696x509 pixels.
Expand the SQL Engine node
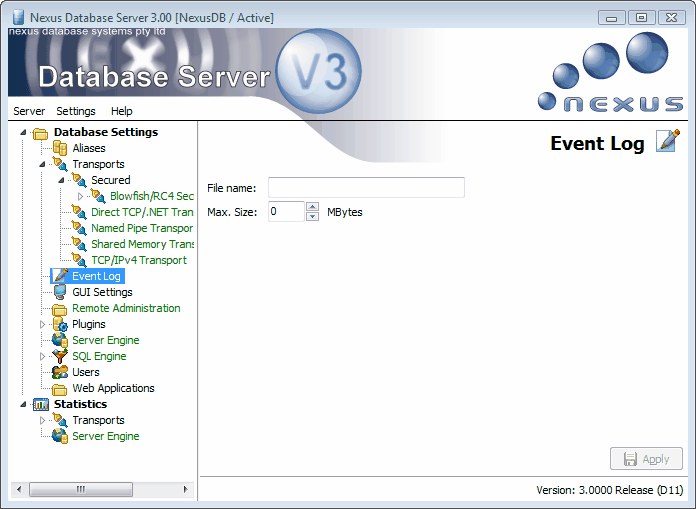43,356
